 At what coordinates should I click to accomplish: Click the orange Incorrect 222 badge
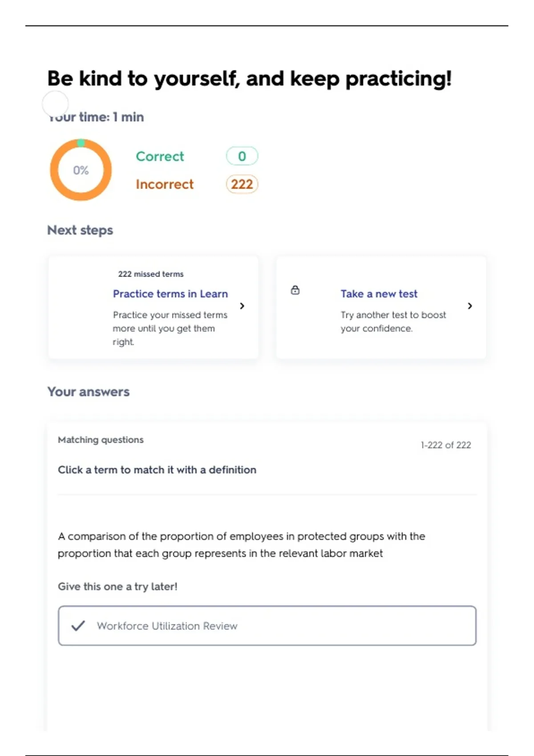click(x=242, y=184)
